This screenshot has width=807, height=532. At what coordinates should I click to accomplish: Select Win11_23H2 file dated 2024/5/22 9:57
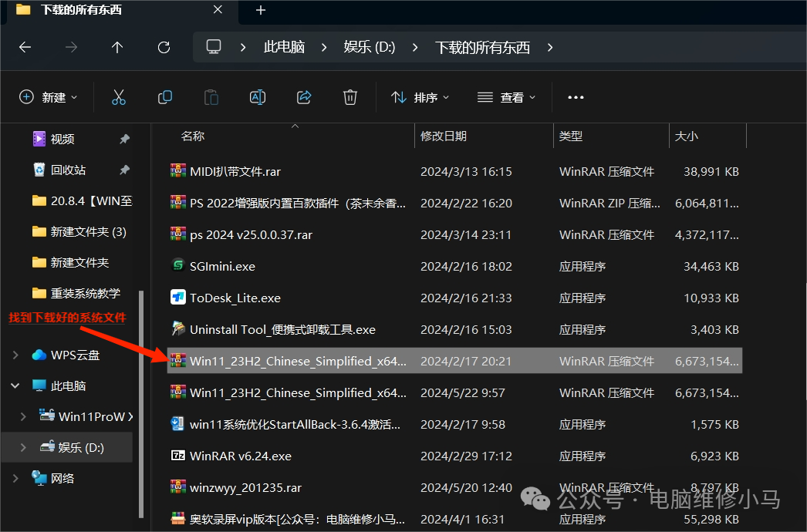point(454,392)
